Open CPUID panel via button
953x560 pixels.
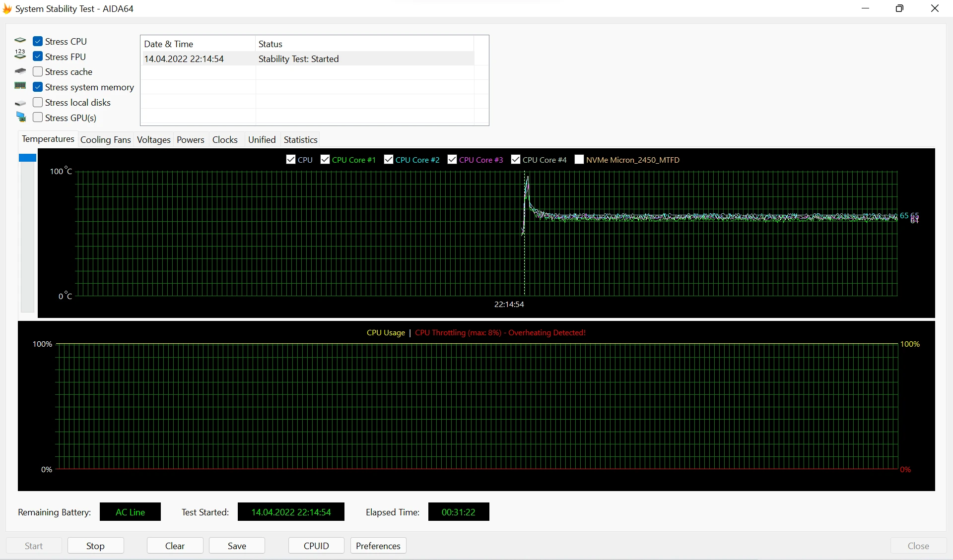[x=316, y=546]
